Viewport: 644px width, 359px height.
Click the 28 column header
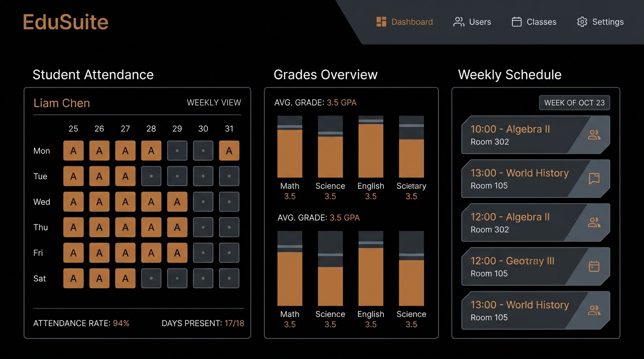click(x=151, y=129)
